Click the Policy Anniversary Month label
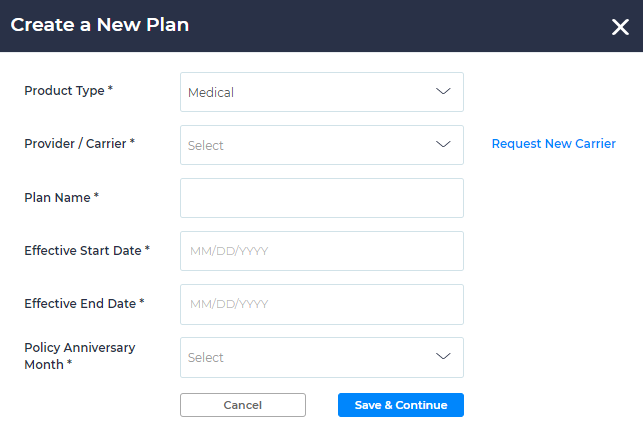 [79, 356]
